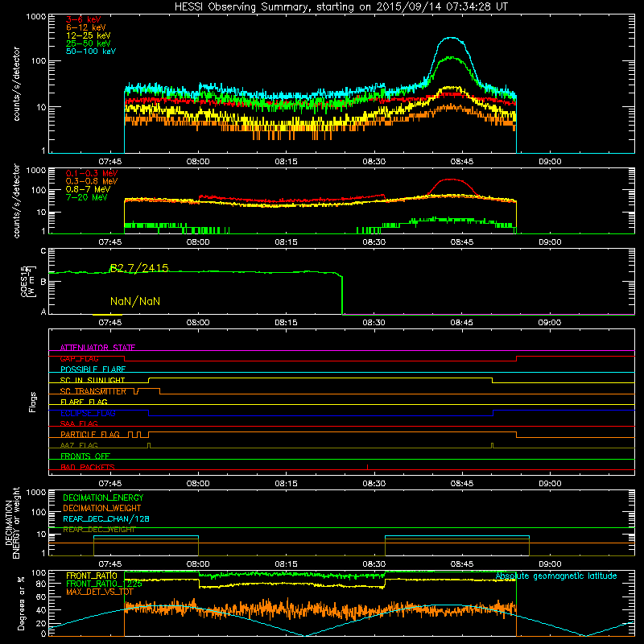Click the 07:45 tick label under decimation panel
Image resolution: width=644 pixels, height=644 pixels.
pos(110,564)
